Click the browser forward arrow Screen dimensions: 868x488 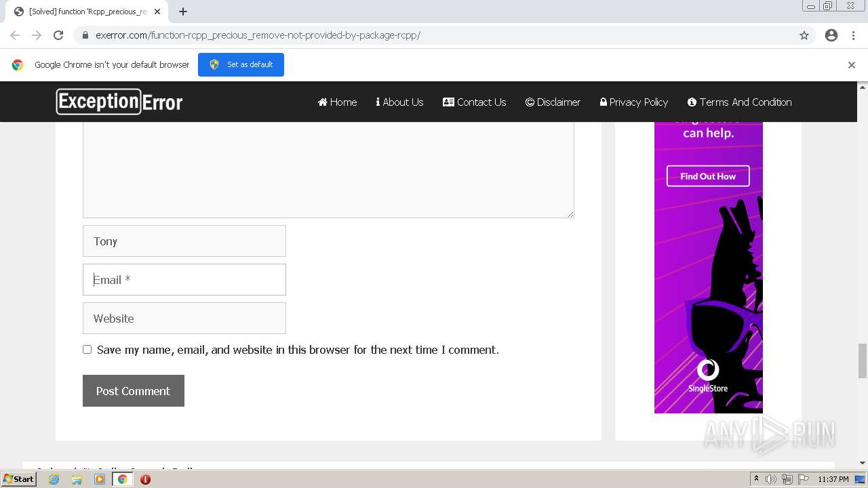(x=37, y=35)
